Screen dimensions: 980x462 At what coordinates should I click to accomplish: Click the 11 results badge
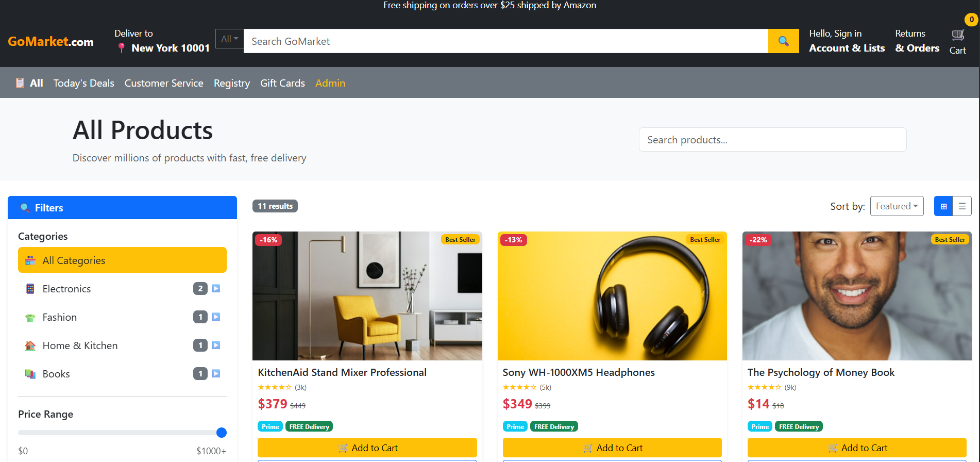click(x=275, y=206)
